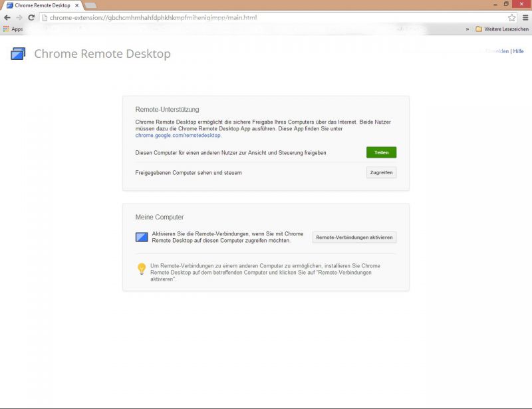Restore down the Chrome window
This screenshot has width=532, height=409.
pyautogui.click(x=506, y=4)
